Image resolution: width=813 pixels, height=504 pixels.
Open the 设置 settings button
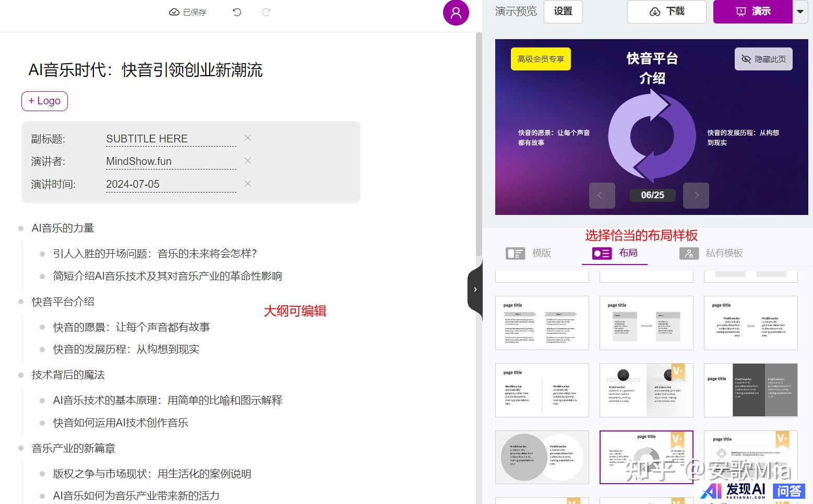(x=563, y=11)
